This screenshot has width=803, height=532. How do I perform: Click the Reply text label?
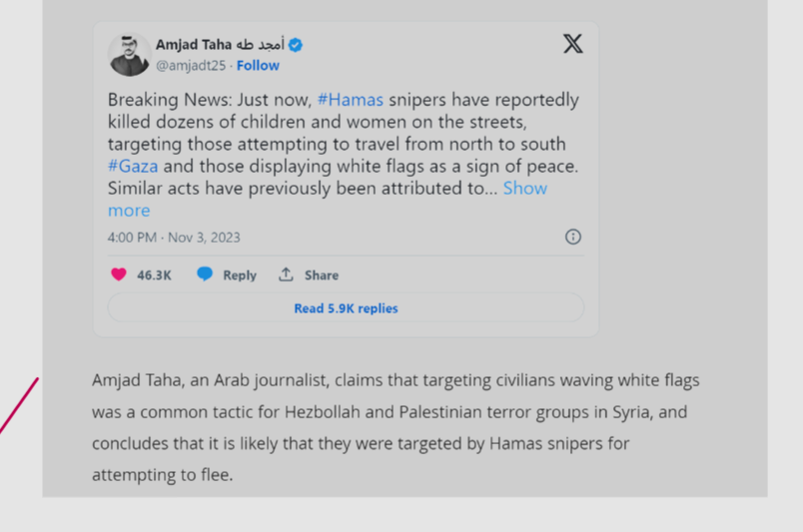click(240, 275)
